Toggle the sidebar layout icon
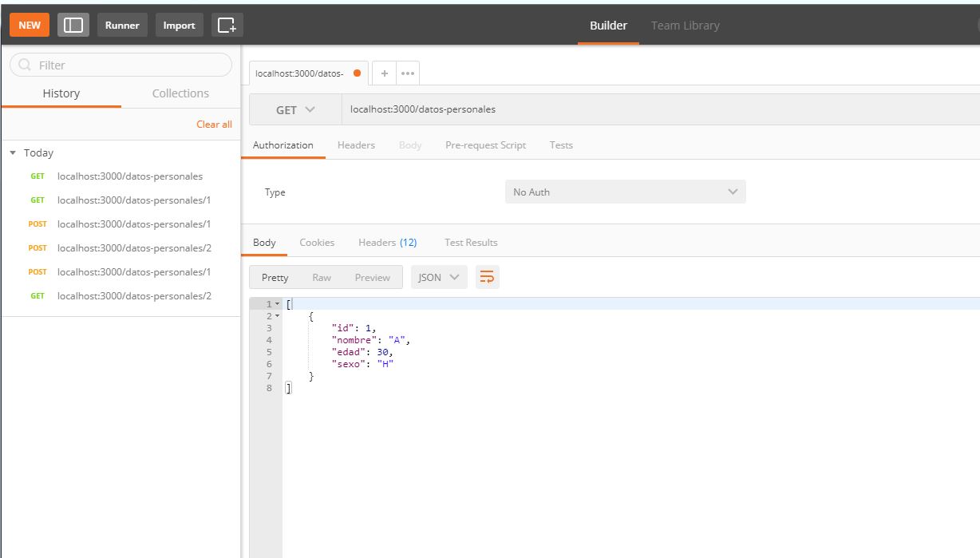This screenshot has height=558, width=980. pos(73,25)
